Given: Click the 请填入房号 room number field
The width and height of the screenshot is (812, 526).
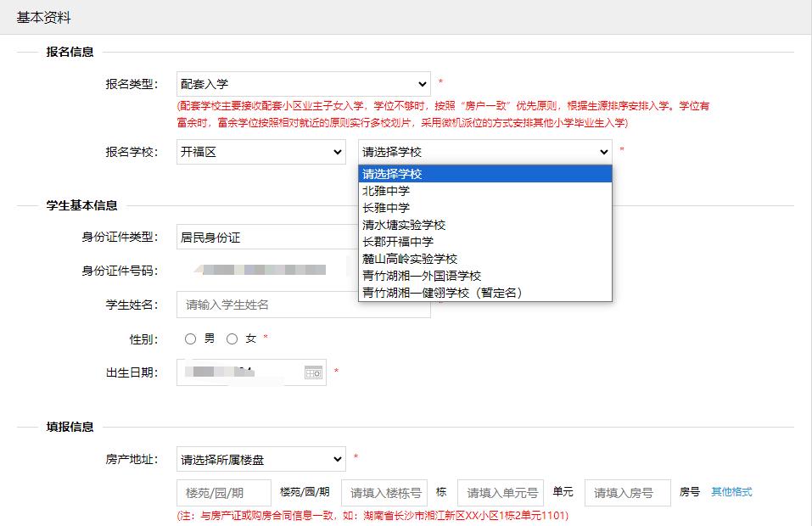Looking at the screenshot, I should click(626, 493).
